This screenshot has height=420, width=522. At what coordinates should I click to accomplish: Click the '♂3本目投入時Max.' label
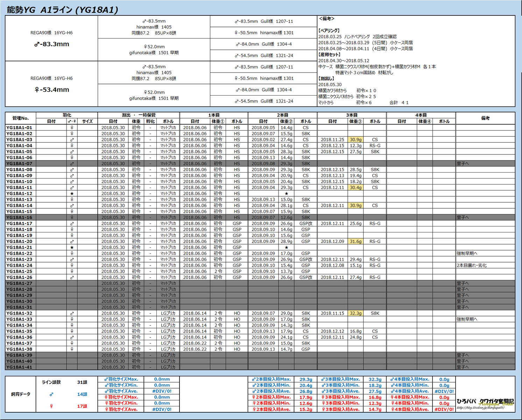(340, 379)
